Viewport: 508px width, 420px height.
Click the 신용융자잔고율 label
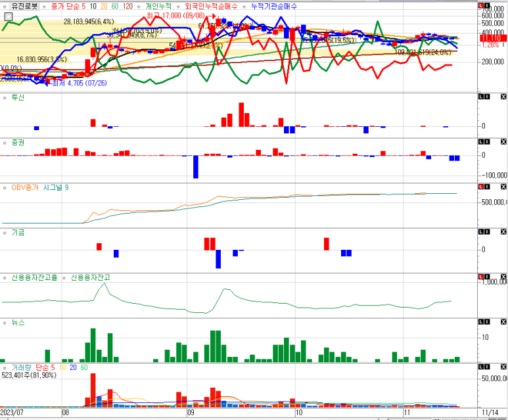click(34, 277)
